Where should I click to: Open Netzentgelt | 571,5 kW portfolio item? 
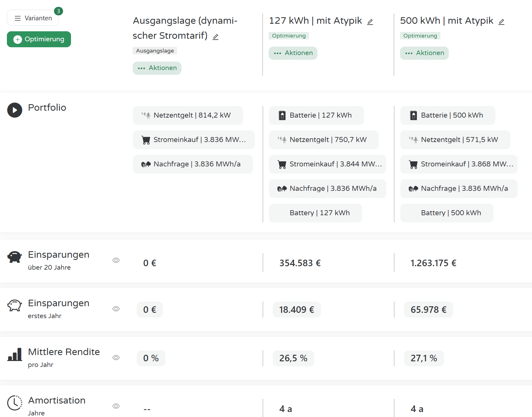click(455, 140)
